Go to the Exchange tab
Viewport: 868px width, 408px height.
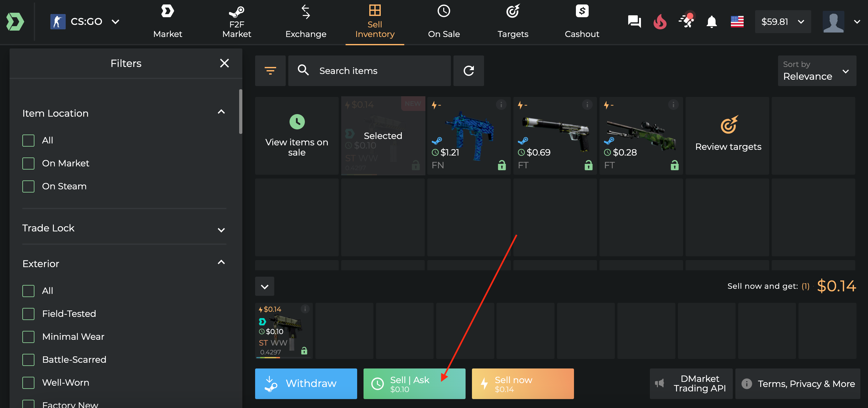click(x=305, y=22)
